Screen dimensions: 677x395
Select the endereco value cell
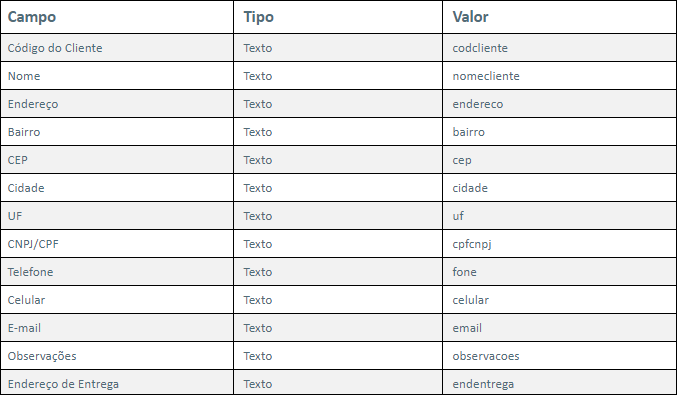(x=560, y=104)
